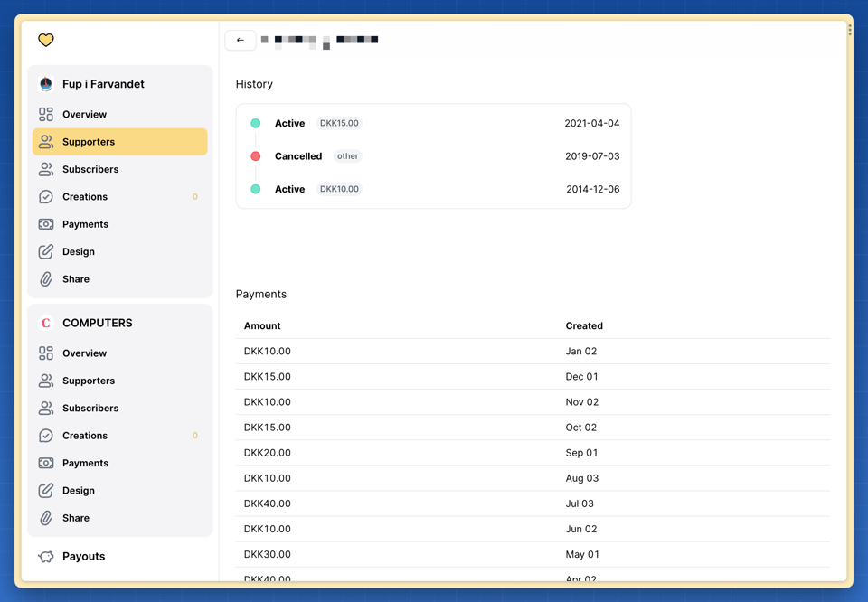Click the Design pencil icon under Fup i Farvandet
Image resolution: width=868 pixels, height=602 pixels.
46,252
